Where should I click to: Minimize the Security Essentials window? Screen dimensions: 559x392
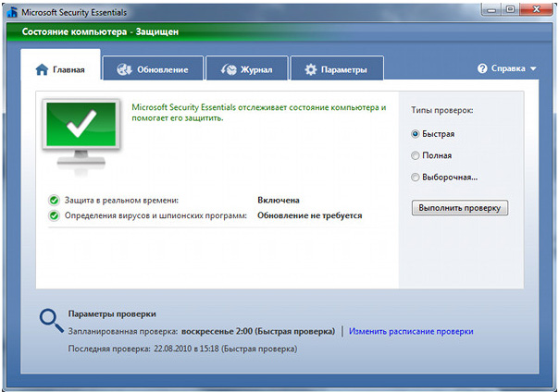[x=491, y=10]
